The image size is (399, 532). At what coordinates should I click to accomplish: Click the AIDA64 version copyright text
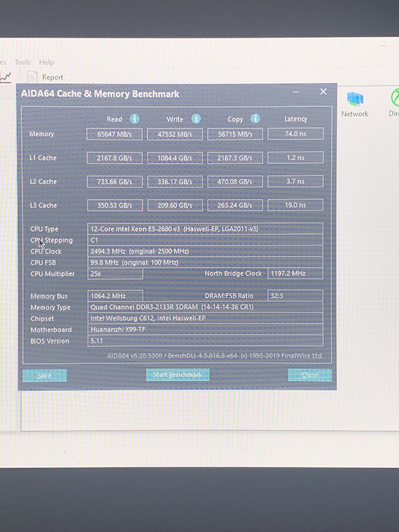pos(215,356)
